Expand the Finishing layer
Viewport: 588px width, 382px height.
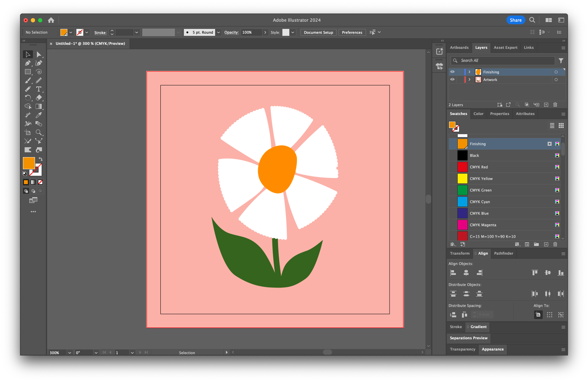469,72
